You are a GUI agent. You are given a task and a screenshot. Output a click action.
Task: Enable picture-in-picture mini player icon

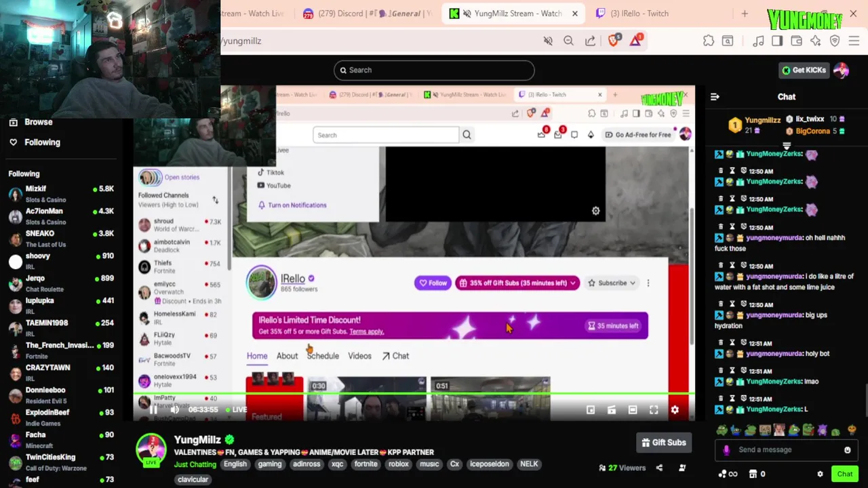click(591, 410)
